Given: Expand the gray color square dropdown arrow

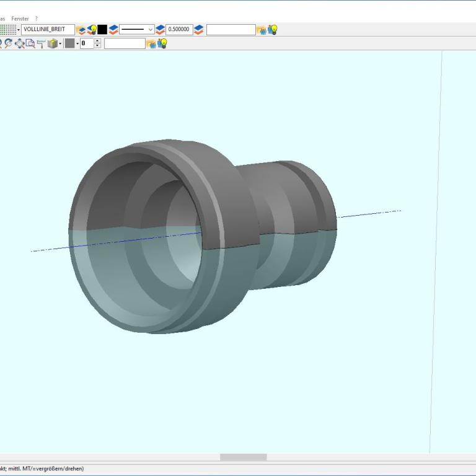Looking at the screenshot, I should (77, 43).
